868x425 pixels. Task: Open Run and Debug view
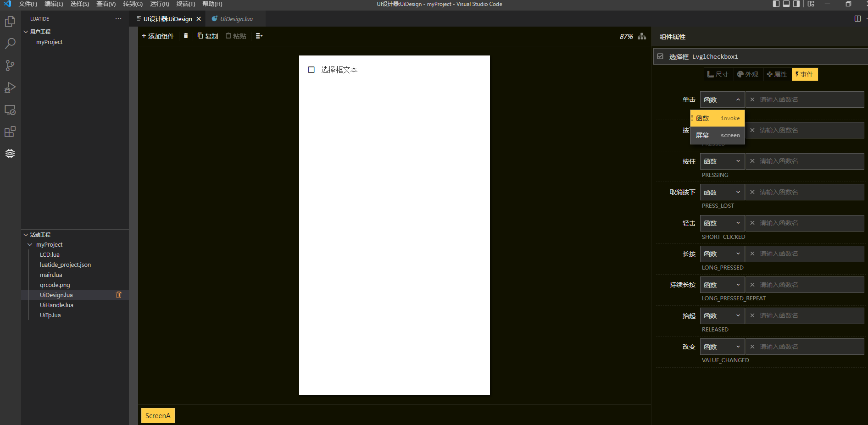pyautogui.click(x=10, y=88)
